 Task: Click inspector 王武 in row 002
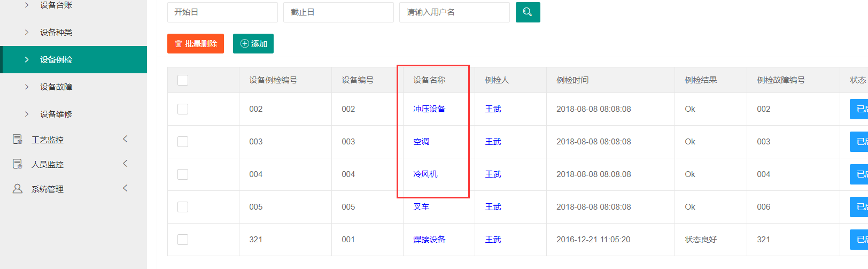click(493, 109)
